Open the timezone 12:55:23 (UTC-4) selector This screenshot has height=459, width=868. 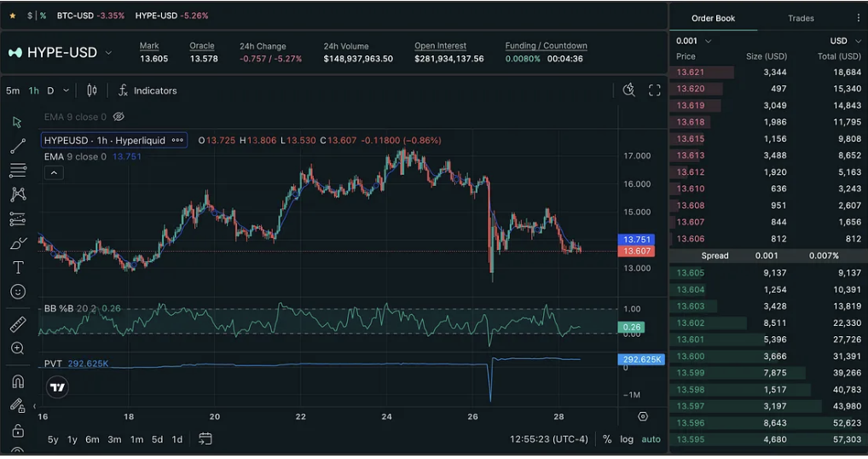pyautogui.click(x=548, y=439)
